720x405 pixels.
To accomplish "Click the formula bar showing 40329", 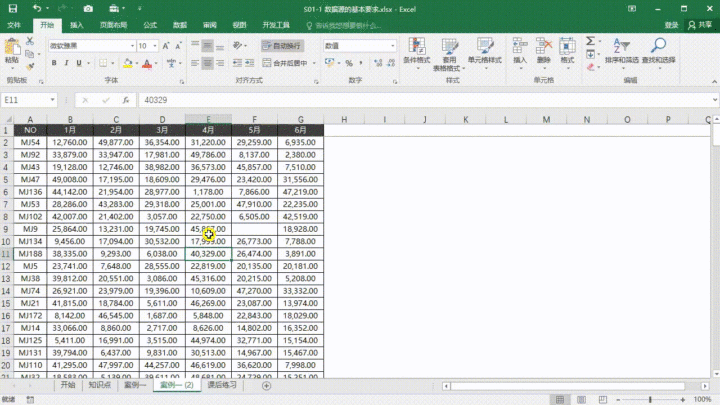I will point(426,100).
